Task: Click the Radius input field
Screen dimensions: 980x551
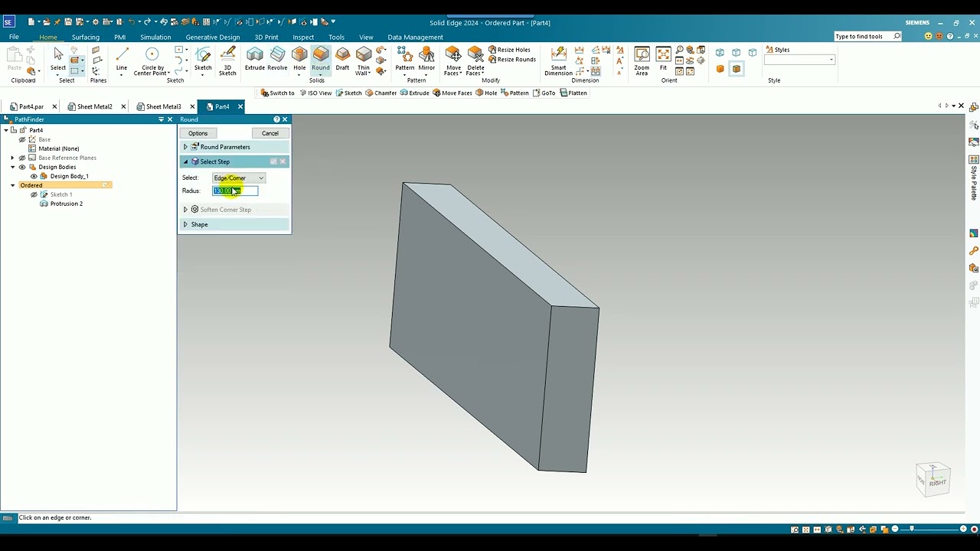Action: click(x=235, y=191)
